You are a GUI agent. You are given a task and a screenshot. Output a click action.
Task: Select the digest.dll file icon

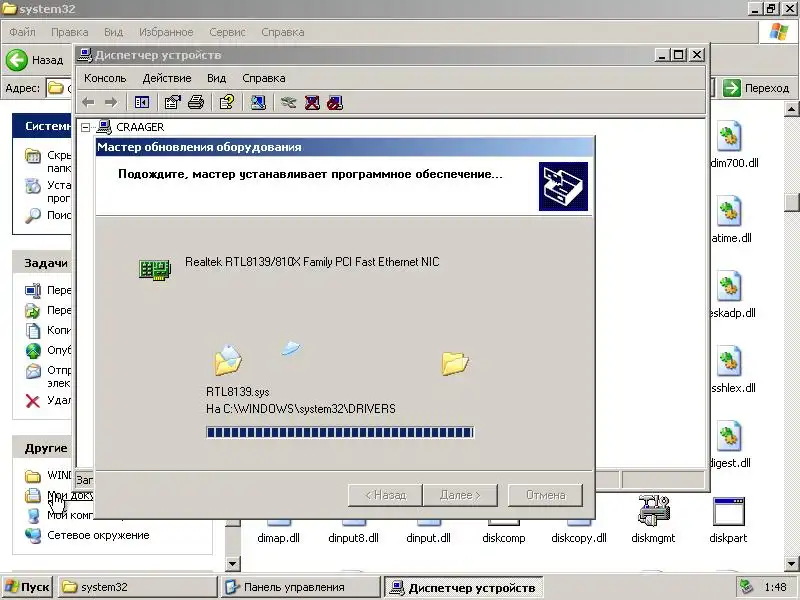(x=729, y=436)
